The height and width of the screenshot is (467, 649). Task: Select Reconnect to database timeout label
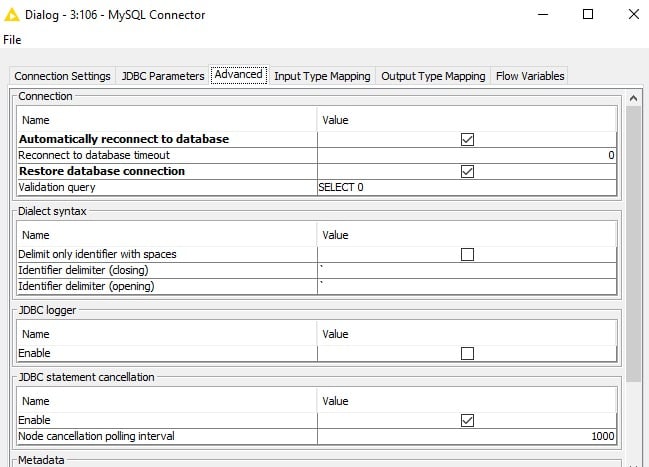click(94, 155)
